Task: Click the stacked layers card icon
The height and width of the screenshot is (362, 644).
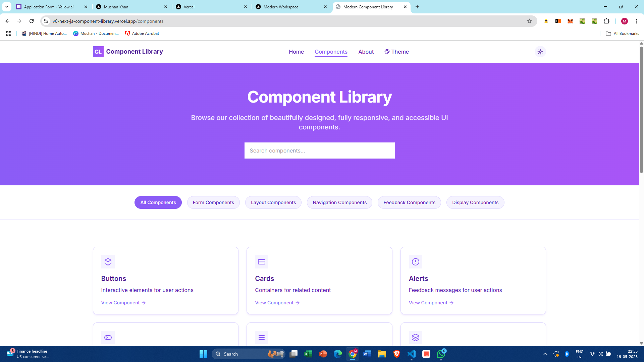Action: [x=415, y=338]
